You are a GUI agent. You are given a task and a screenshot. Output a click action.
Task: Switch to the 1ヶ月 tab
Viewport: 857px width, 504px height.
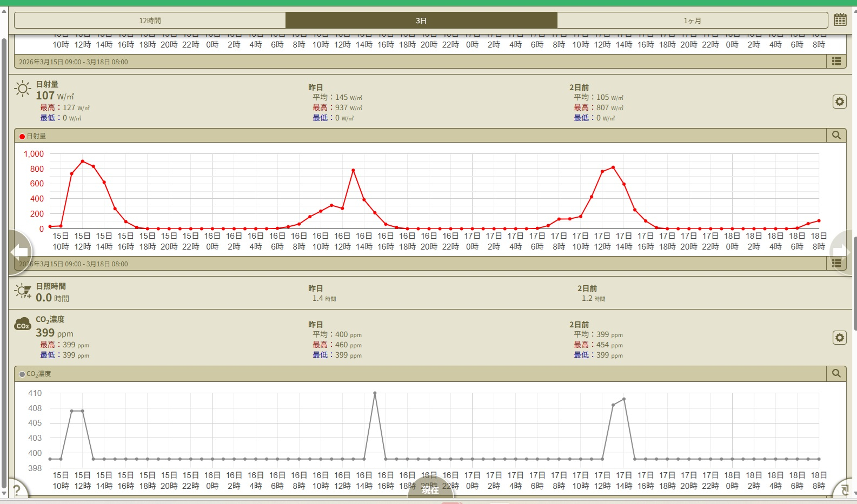tap(692, 21)
